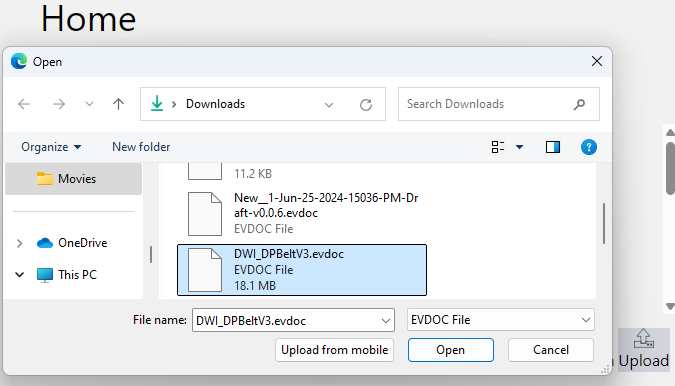675x386 pixels.
Task: Click the search magnifier icon
Action: click(579, 104)
